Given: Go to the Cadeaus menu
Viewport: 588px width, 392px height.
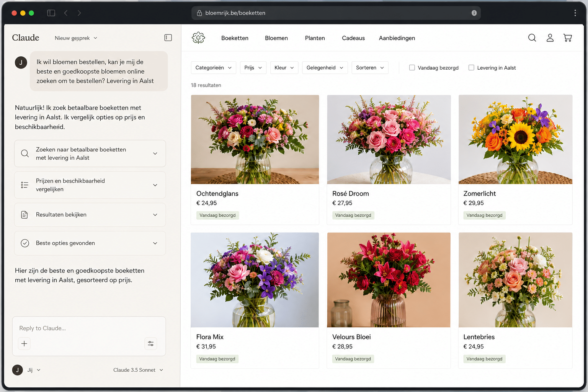Looking at the screenshot, I should 353,38.
